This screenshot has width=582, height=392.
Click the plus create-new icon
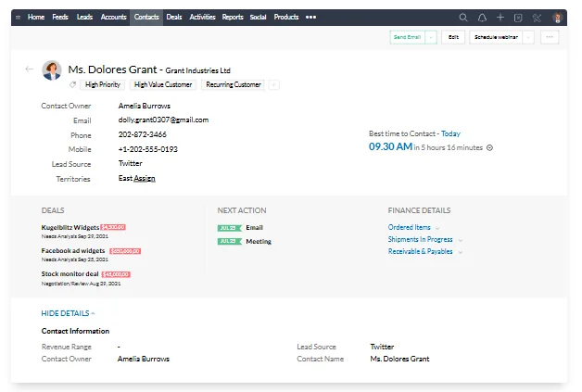click(x=500, y=18)
